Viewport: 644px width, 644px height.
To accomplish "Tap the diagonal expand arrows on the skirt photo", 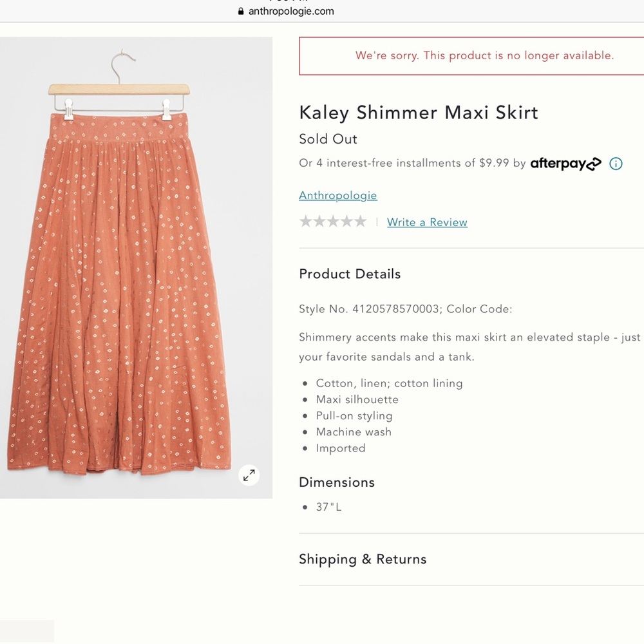I will (249, 475).
